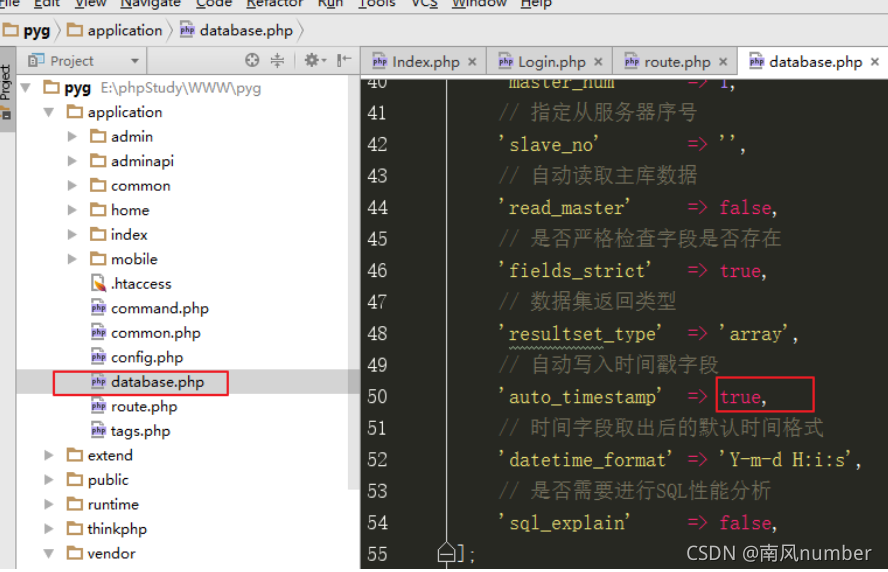The width and height of the screenshot is (888, 572).
Task: Collapse the application folder
Action: (49, 112)
